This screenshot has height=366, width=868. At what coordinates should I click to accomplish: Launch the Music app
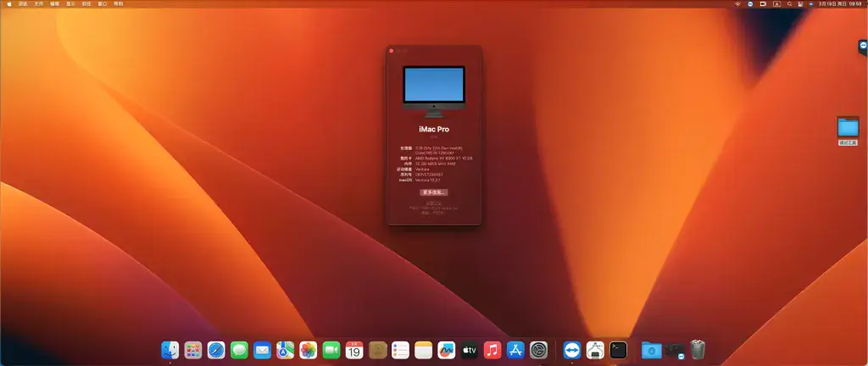[492, 350]
